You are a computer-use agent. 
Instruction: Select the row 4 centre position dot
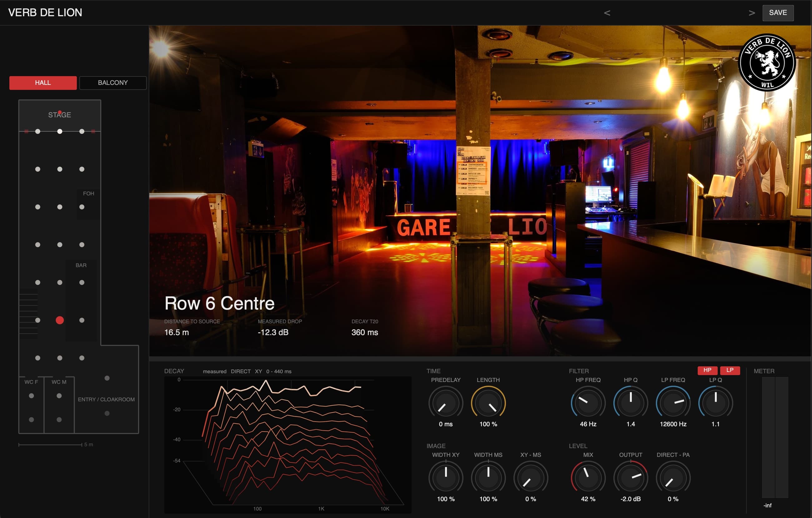click(x=60, y=245)
